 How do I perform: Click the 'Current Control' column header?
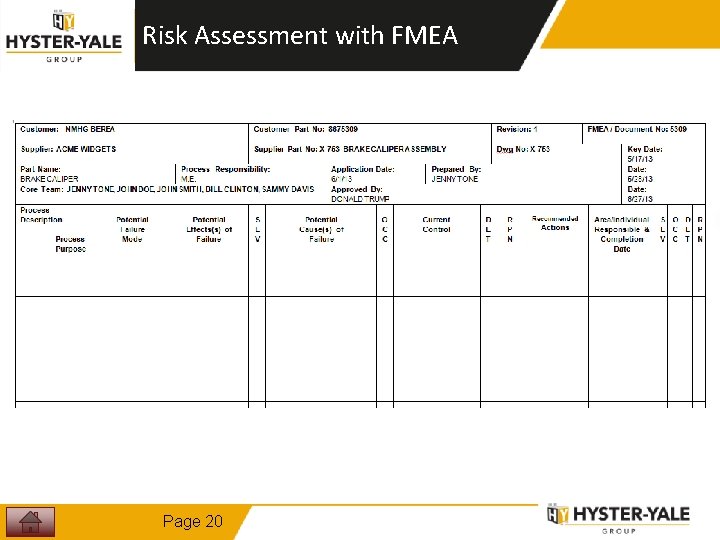[x=436, y=225]
